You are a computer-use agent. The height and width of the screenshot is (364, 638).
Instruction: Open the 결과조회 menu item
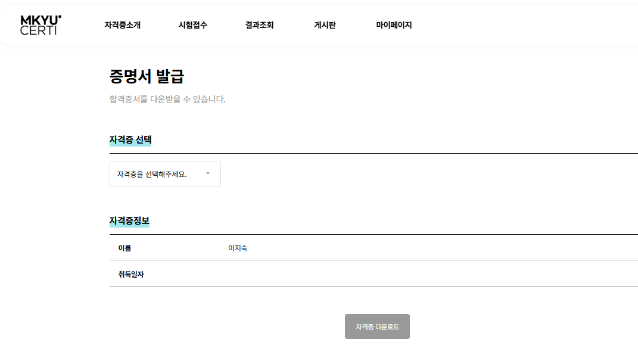pyautogui.click(x=259, y=25)
